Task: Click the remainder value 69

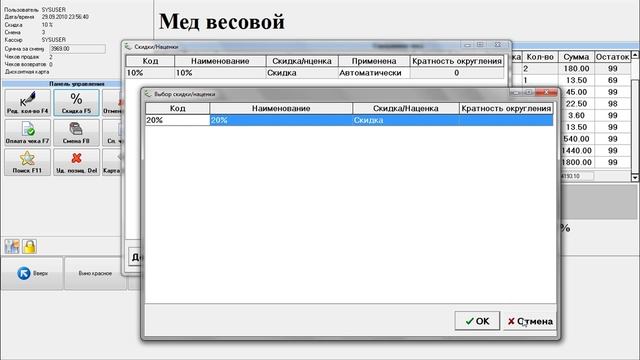Action: (x=612, y=80)
